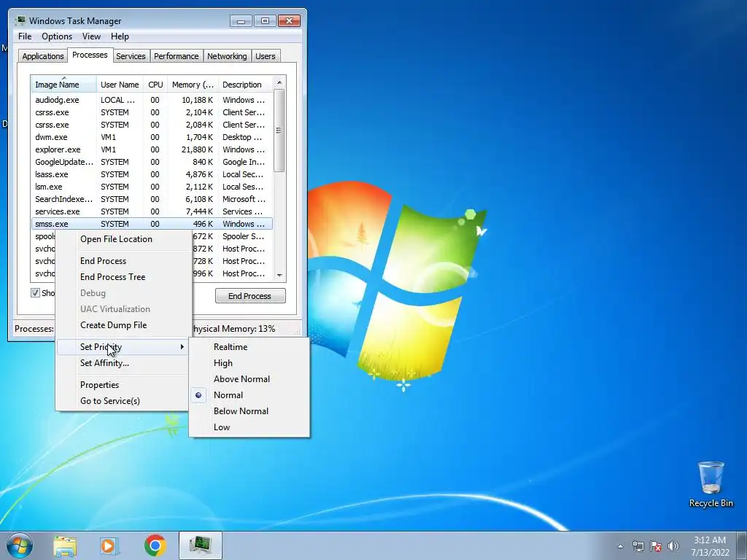Open the Options menu

point(57,36)
